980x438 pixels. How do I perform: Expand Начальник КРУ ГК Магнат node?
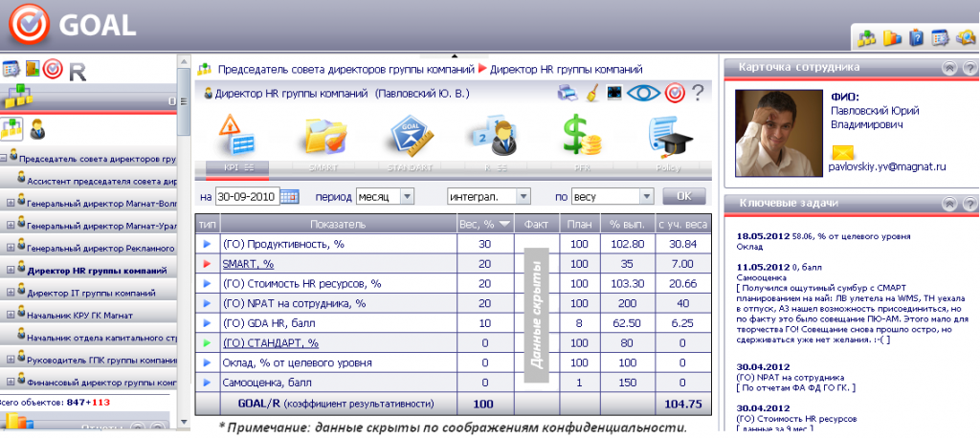point(10,315)
